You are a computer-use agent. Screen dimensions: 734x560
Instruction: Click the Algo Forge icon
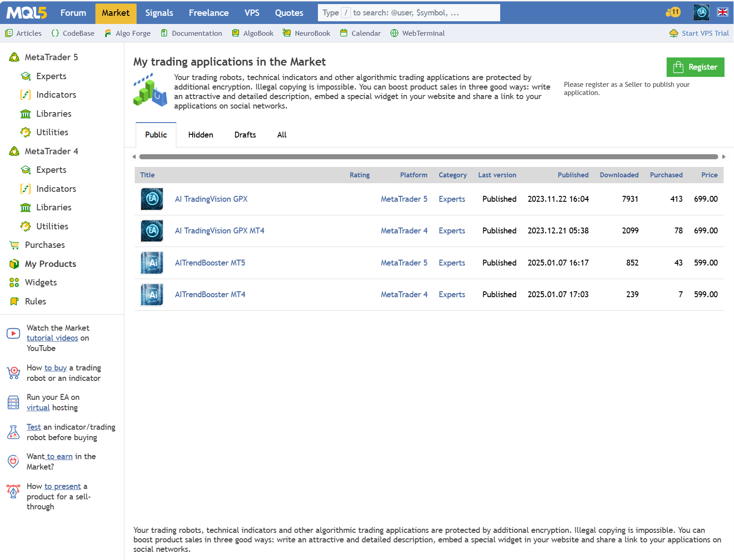108,33
